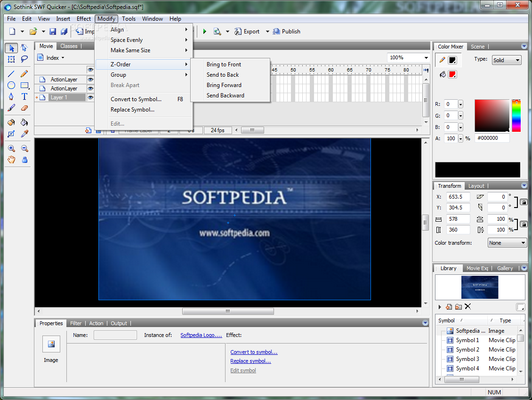Select the Lasso tool

click(24, 59)
